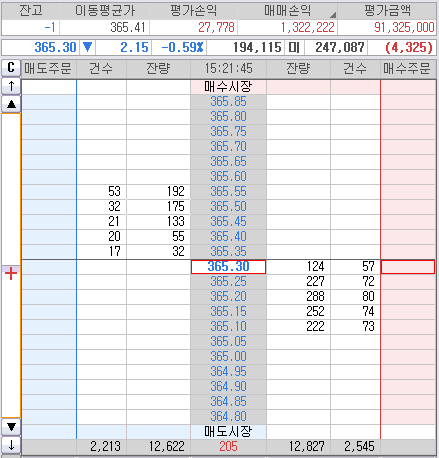Click price level 365.50
Image resolution: width=439 pixels, height=458 pixels.
pos(228,207)
